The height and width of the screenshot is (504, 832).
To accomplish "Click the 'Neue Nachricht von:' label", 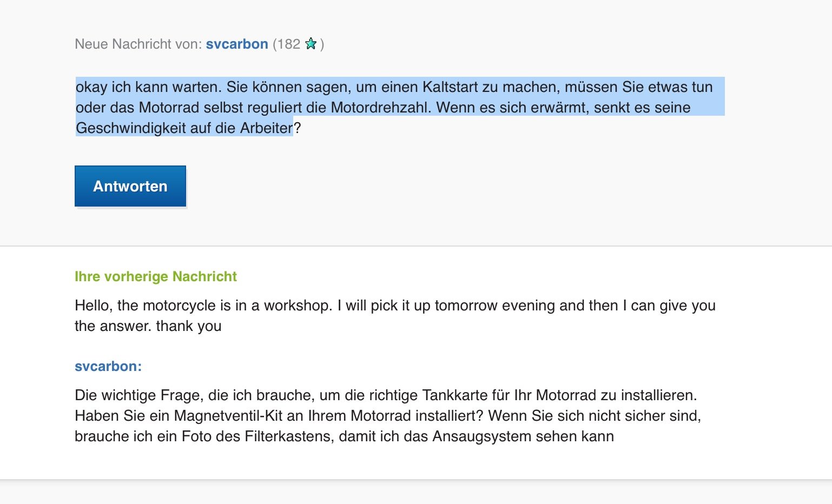I will coord(138,44).
